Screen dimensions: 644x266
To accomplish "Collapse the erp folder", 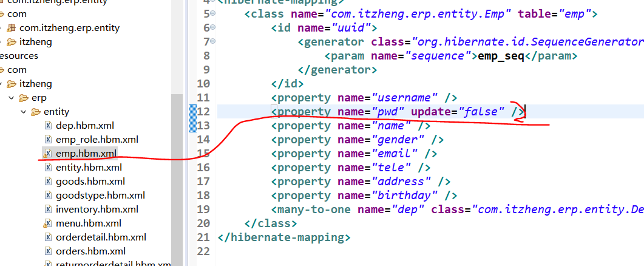I will [x=11, y=98].
